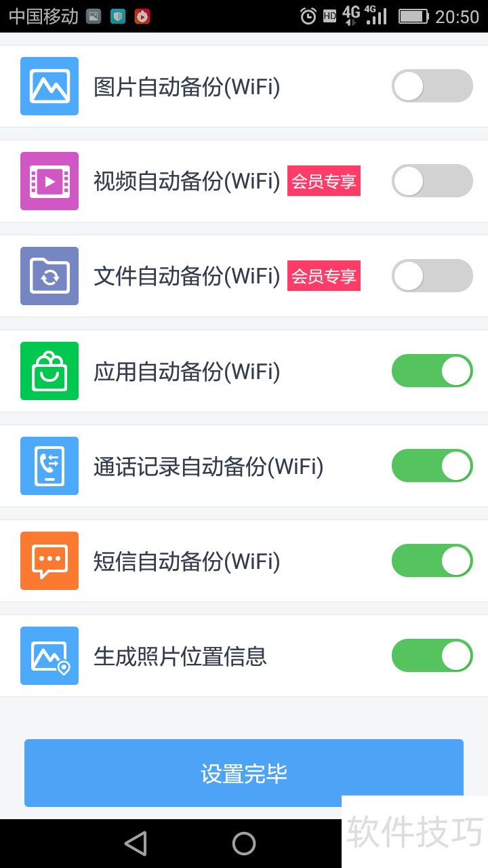This screenshot has width=488, height=868.
Task: Tap the orange SMS backup chat icon
Action: coord(49,561)
